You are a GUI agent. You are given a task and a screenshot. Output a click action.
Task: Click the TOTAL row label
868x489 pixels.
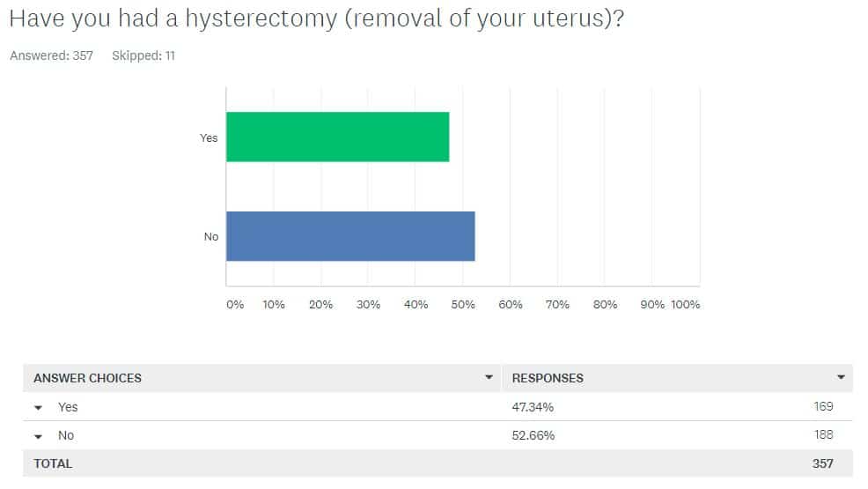click(53, 463)
